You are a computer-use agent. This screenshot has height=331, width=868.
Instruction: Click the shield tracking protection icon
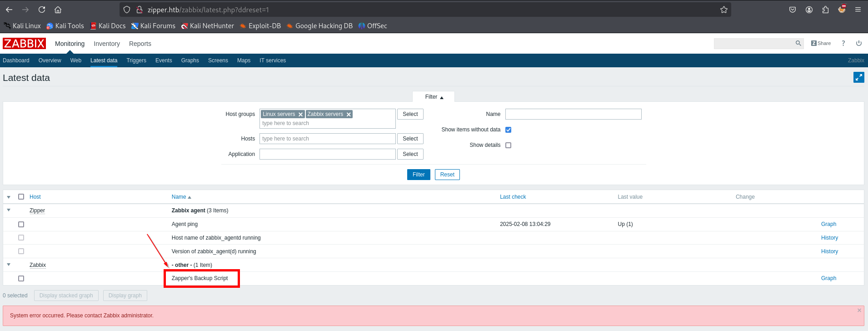pyautogui.click(x=127, y=10)
